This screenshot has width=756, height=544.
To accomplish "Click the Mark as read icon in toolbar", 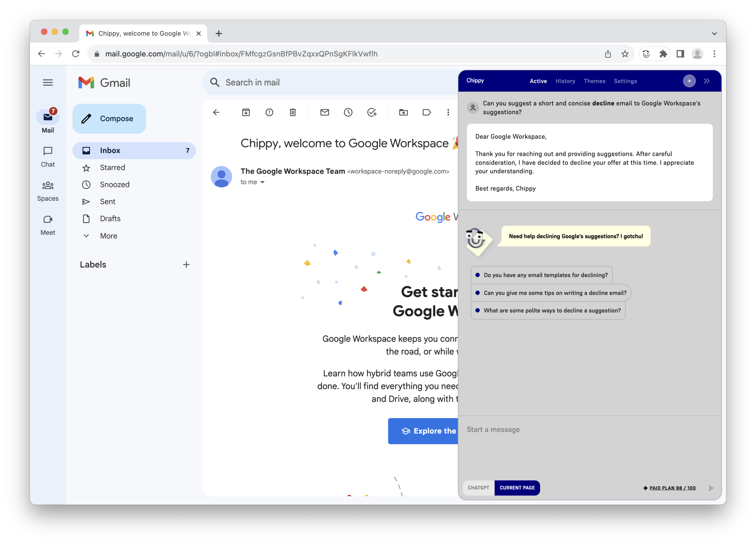I will point(325,113).
